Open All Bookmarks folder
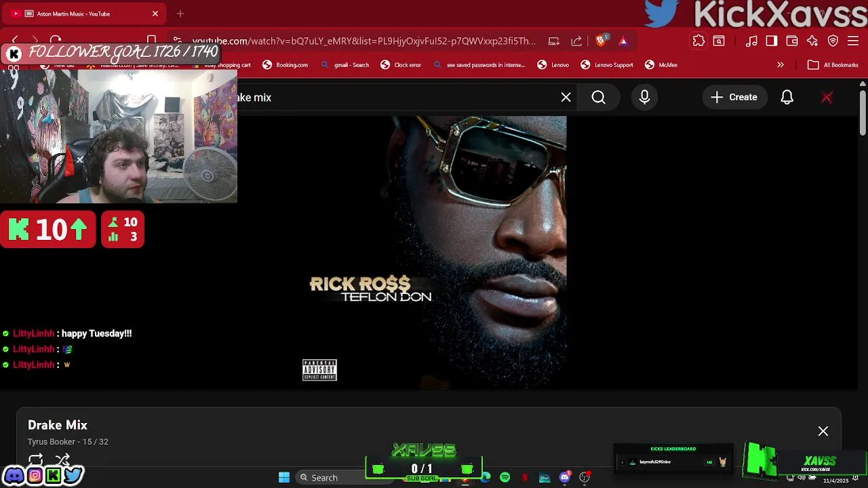The width and height of the screenshot is (868, 488). point(833,65)
